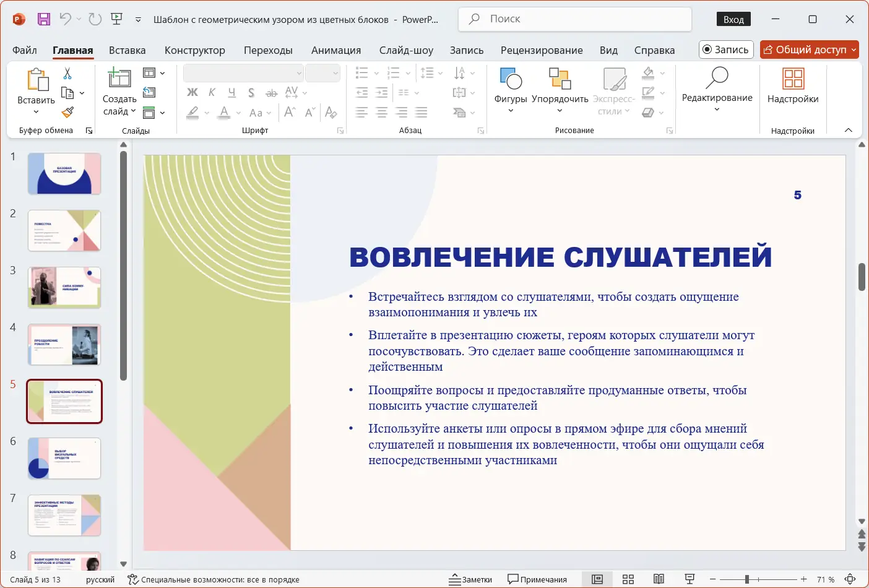
Task: Toggle the Примечания comments pane
Action: pos(537,579)
